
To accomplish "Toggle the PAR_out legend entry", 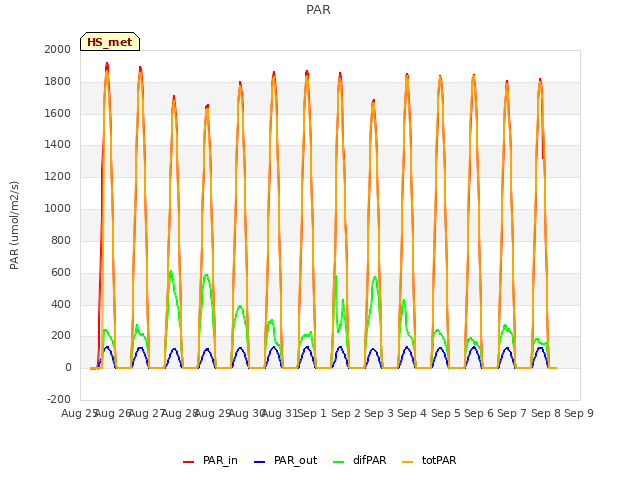I will 285,460.
